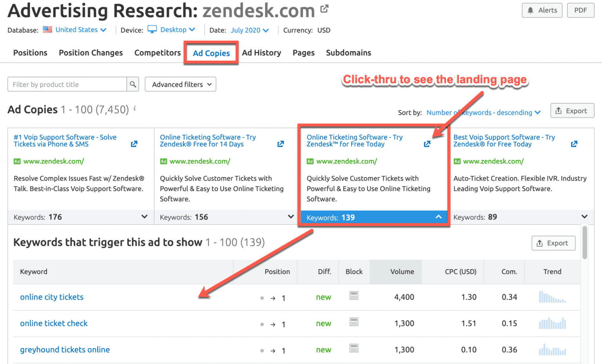The image size is (602, 364).
Task: Open the greyhound tickets online keyword link
Action: 65,350
